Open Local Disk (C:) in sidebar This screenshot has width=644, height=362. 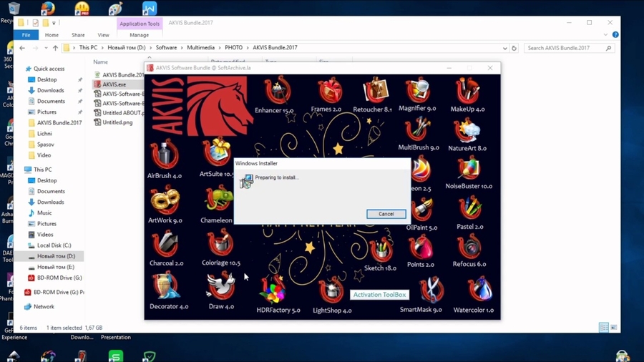(x=54, y=245)
